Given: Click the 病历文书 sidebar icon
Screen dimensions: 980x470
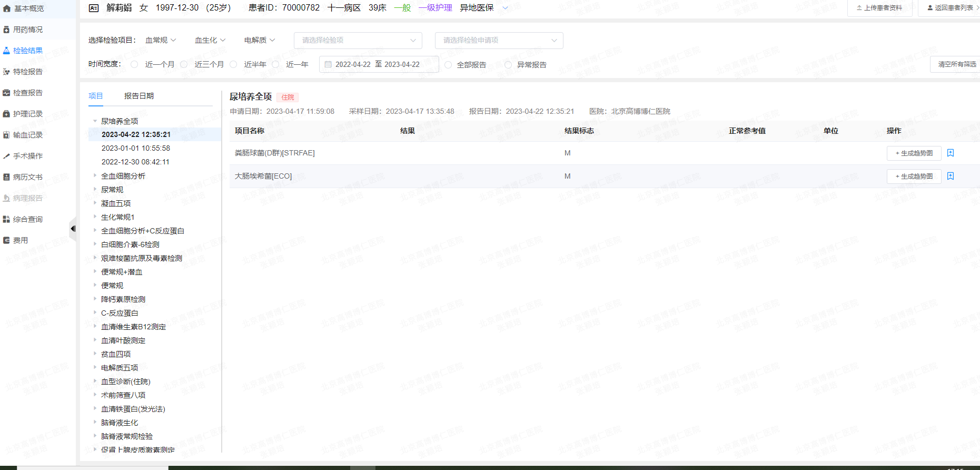Looking at the screenshot, I should [6, 177].
